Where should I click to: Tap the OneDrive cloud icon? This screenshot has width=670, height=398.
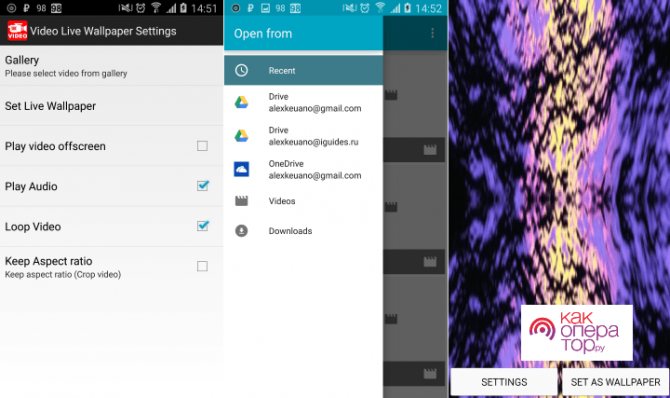241,169
